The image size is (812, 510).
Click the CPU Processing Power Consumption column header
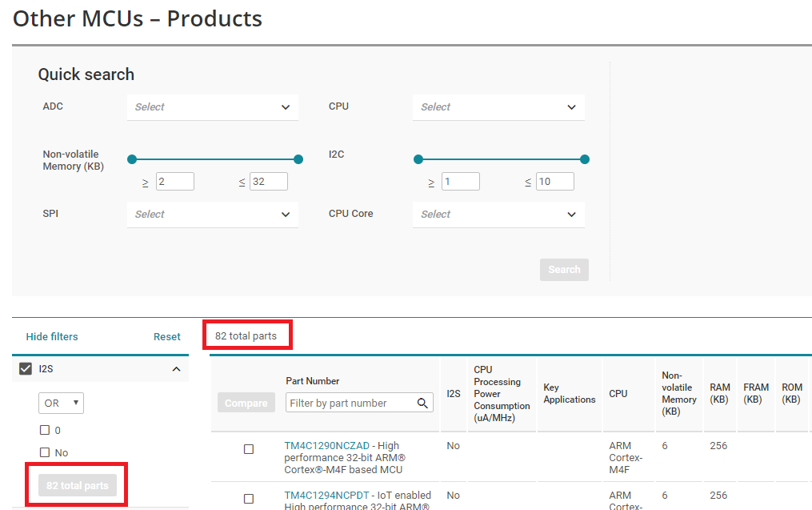tap(502, 394)
